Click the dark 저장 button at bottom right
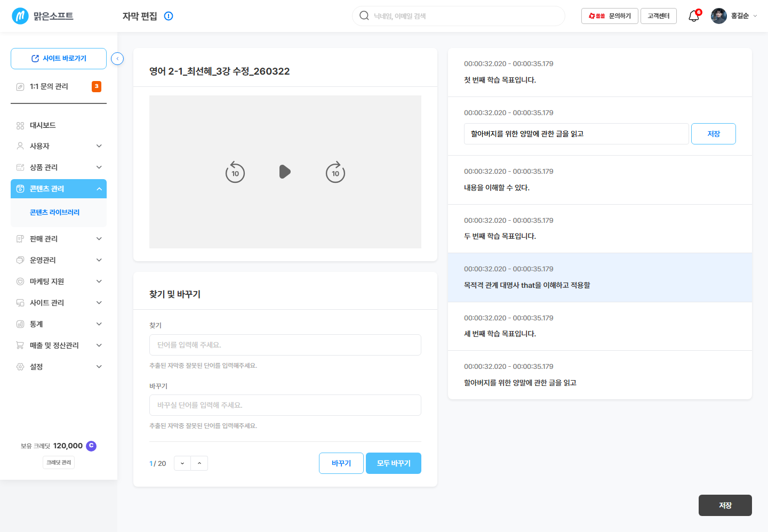 [x=725, y=505]
